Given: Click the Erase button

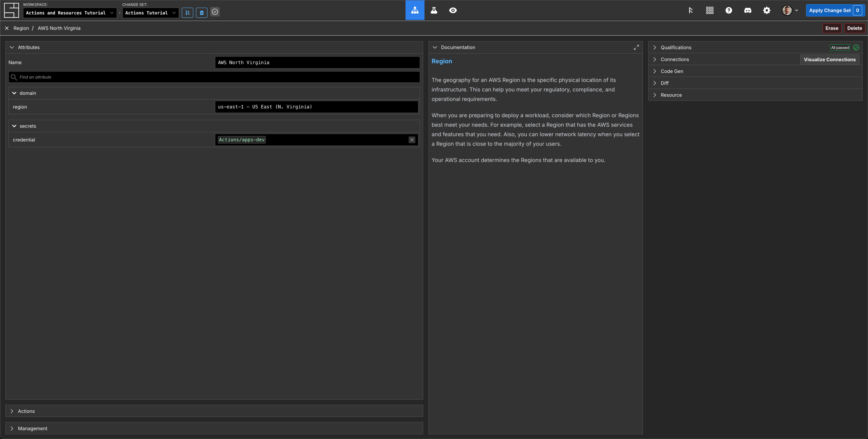Looking at the screenshot, I should click(x=832, y=28).
